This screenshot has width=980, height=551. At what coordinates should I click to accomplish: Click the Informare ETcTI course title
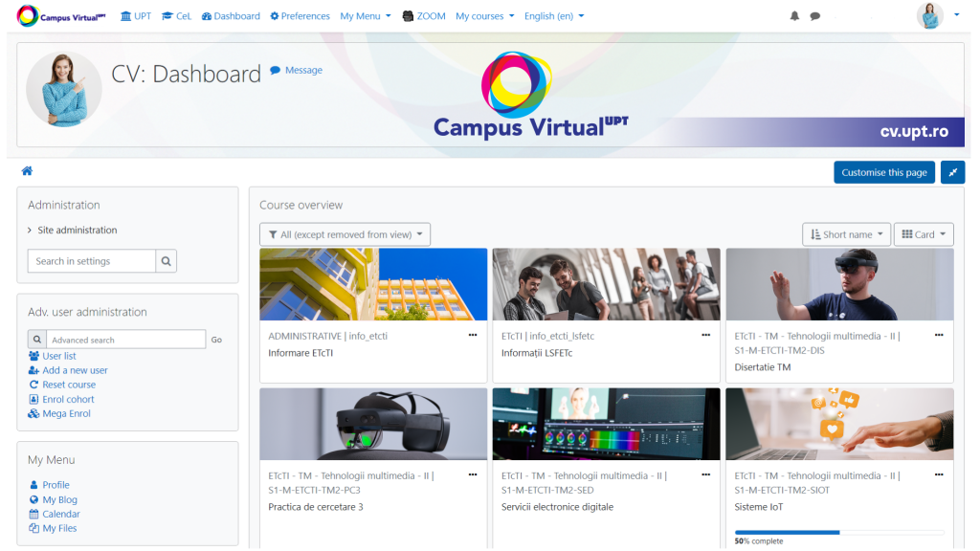pyautogui.click(x=301, y=353)
